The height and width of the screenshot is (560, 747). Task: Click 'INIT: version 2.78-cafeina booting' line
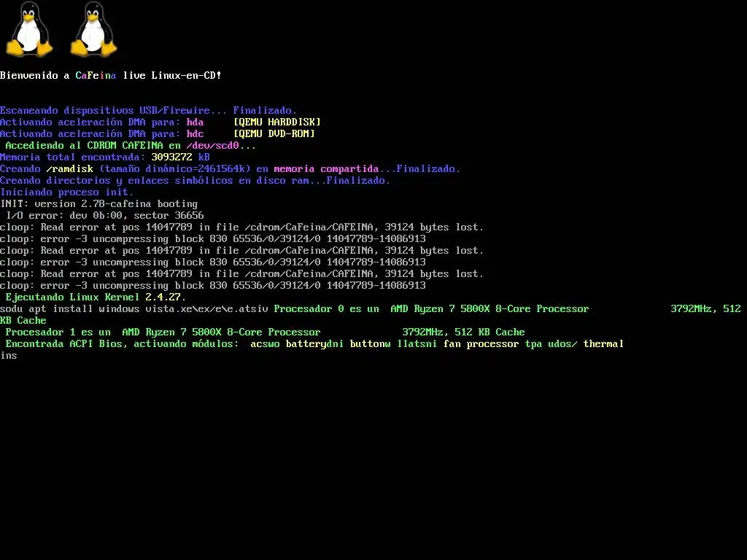coord(98,204)
